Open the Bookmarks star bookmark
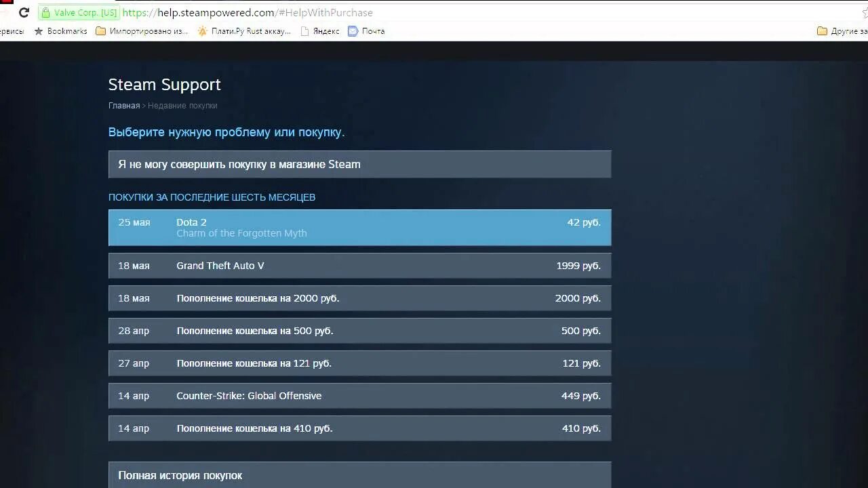This screenshot has width=868, height=488. point(60,31)
